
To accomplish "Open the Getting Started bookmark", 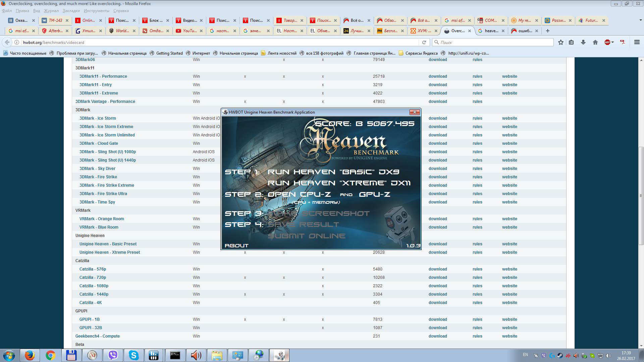I will [x=166, y=53].
